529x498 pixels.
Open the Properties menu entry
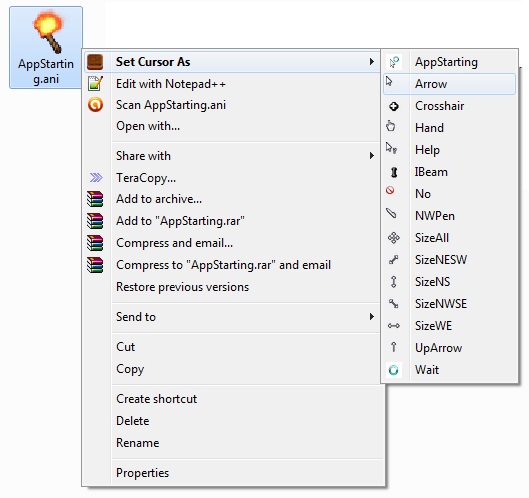coord(233,473)
